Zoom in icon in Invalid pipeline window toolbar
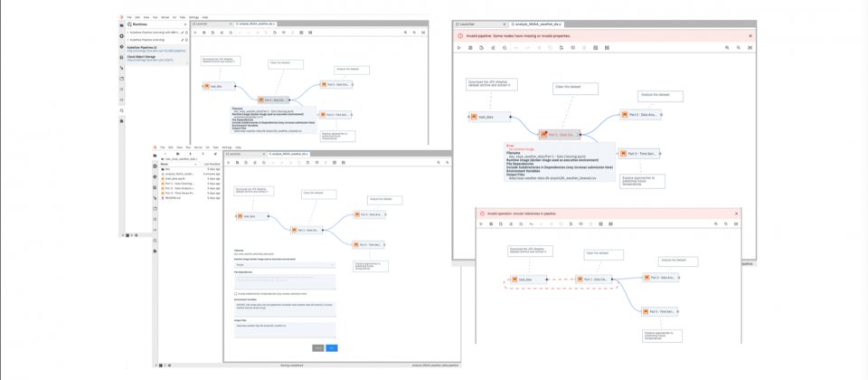Viewport: 868px width, 380px height. tap(727, 48)
